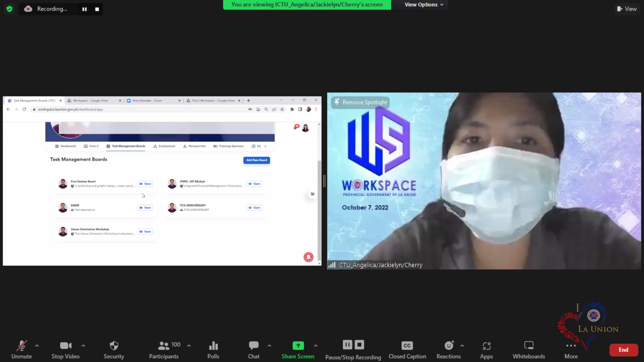Stop recording in the bottom toolbar
The image size is (644, 362).
click(359, 345)
